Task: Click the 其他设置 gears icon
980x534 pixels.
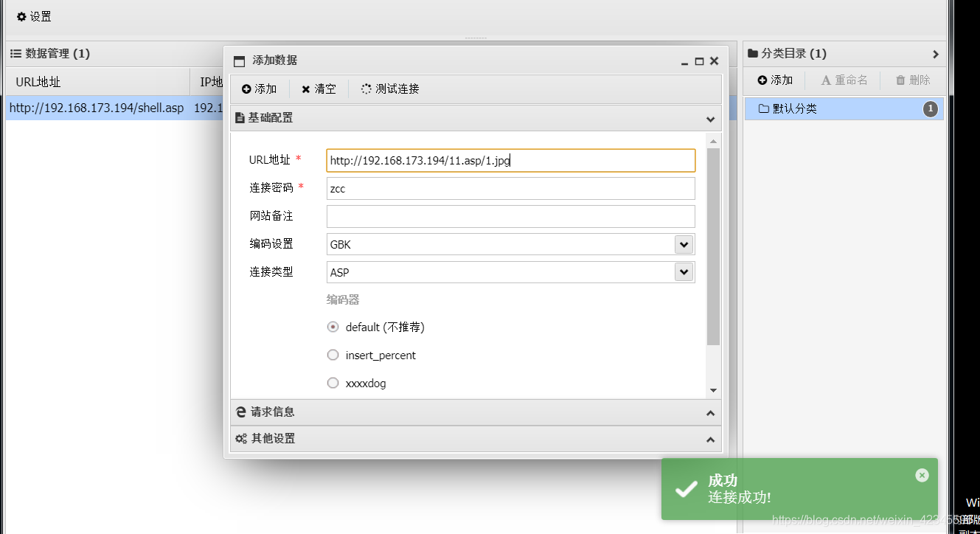Action: tap(240, 439)
